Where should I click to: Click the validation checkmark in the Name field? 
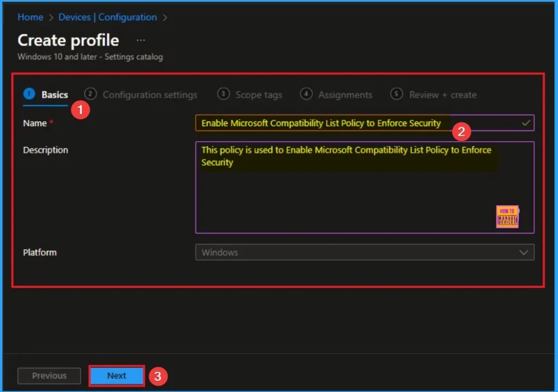pyautogui.click(x=526, y=123)
